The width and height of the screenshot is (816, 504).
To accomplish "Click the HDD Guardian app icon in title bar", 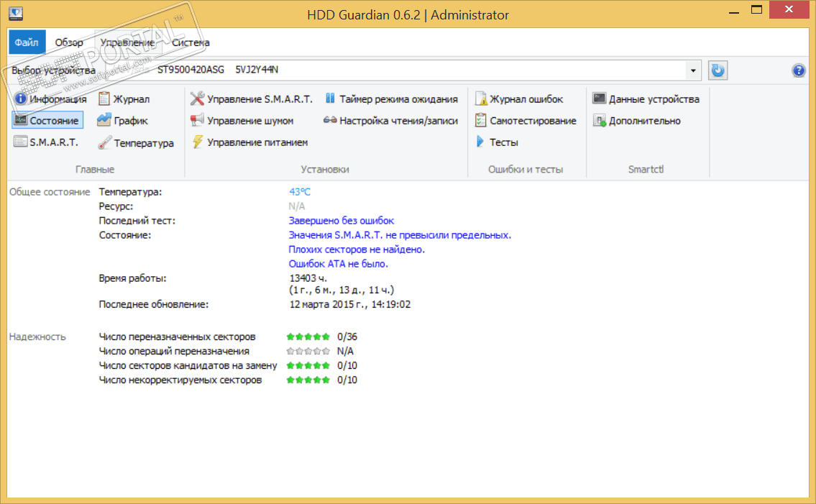I will 16,14.
